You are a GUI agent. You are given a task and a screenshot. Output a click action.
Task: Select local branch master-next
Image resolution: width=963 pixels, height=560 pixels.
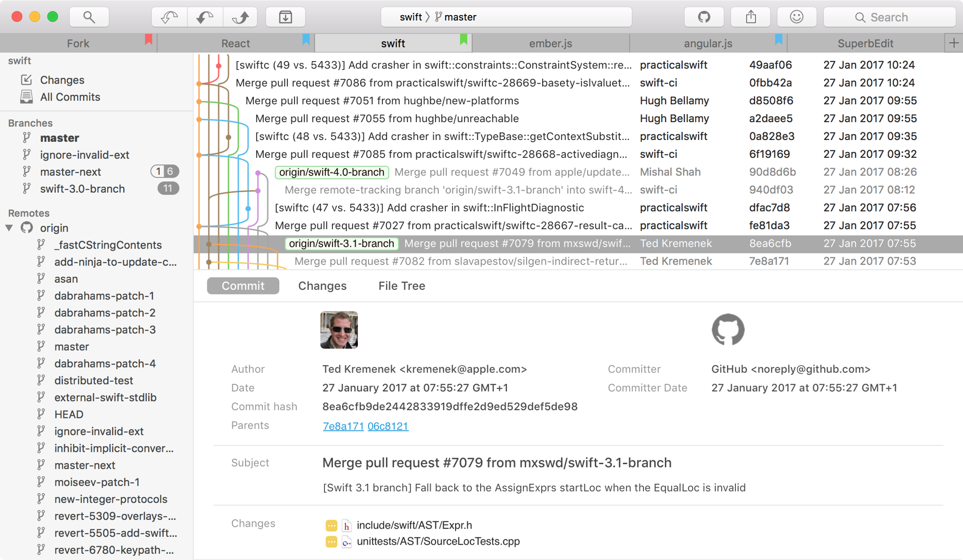point(71,171)
